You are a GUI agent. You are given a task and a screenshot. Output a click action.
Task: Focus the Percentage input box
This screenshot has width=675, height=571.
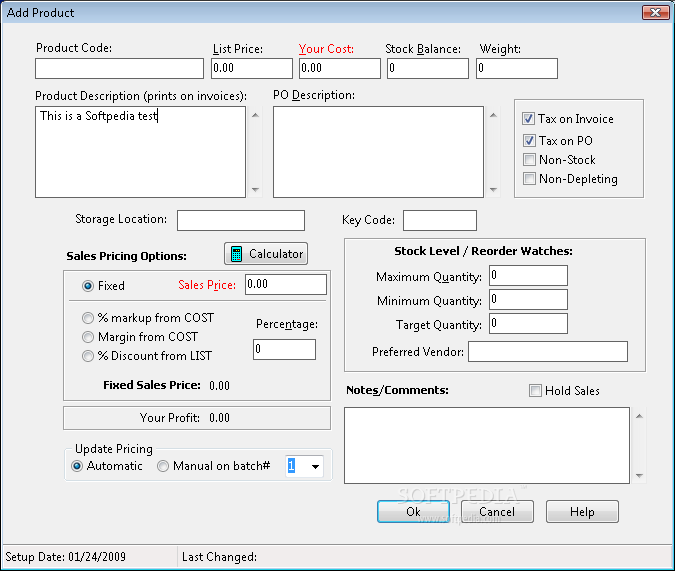click(x=284, y=349)
